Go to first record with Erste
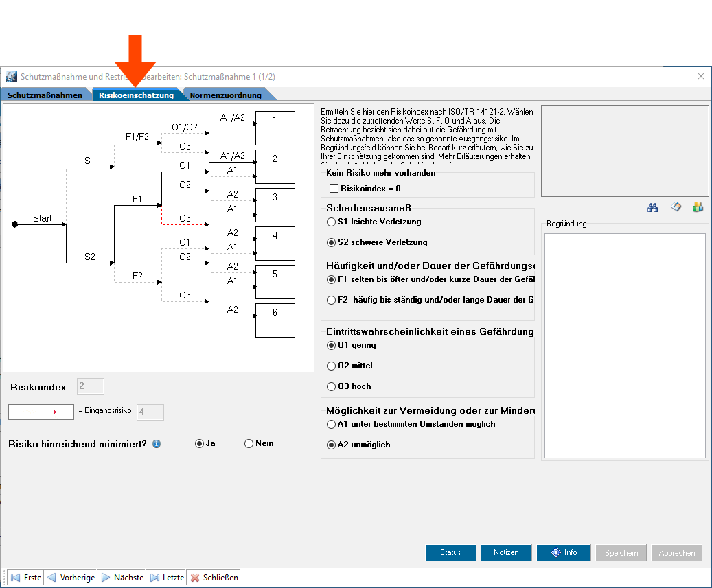The width and height of the screenshot is (712, 588). [26, 578]
